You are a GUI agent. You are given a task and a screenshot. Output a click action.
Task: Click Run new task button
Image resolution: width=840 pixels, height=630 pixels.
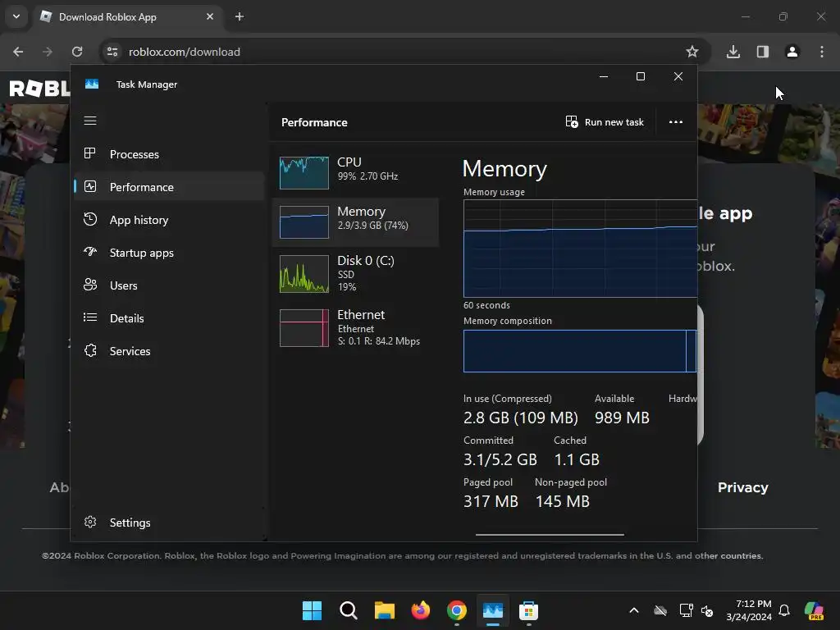click(x=605, y=122)
